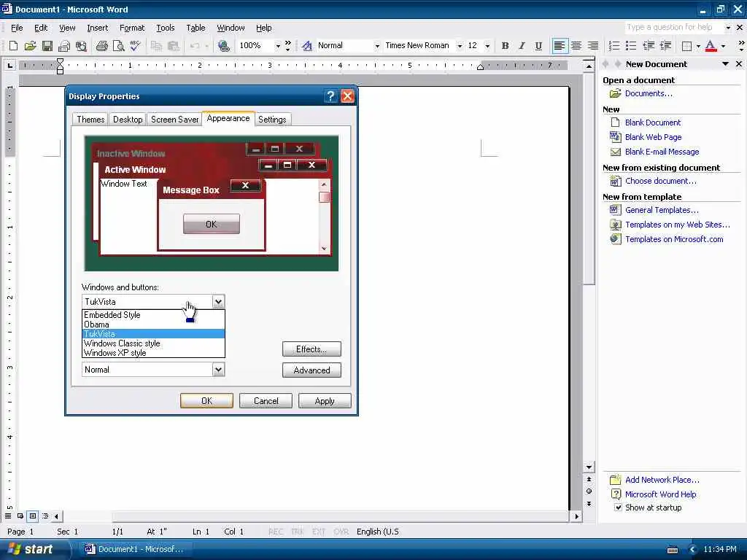The height and width of the screenshot is (560, 747).
Task: Select Windows Classic style option
Action: pyautogui.click(x=153, y=343)
